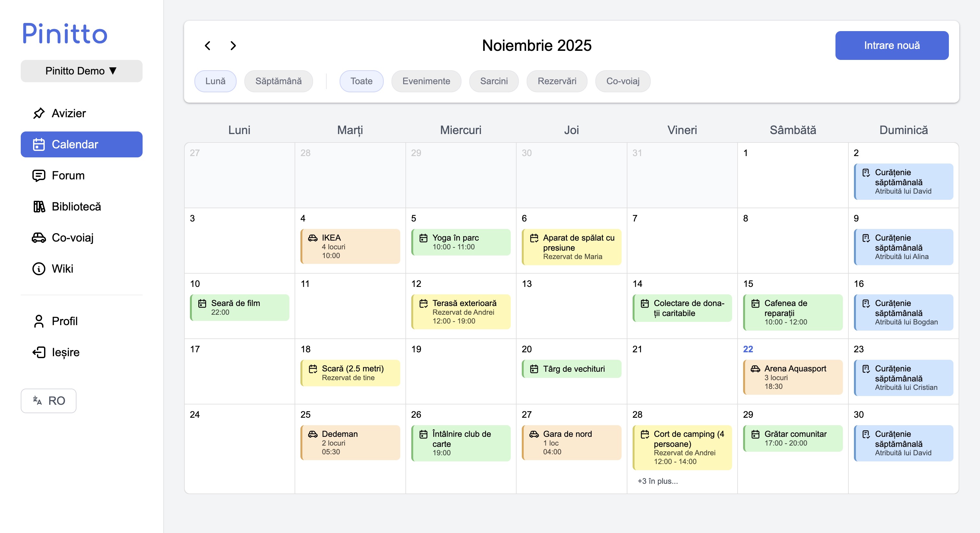Switch the calendar to Săptămână view

(278, 81)
